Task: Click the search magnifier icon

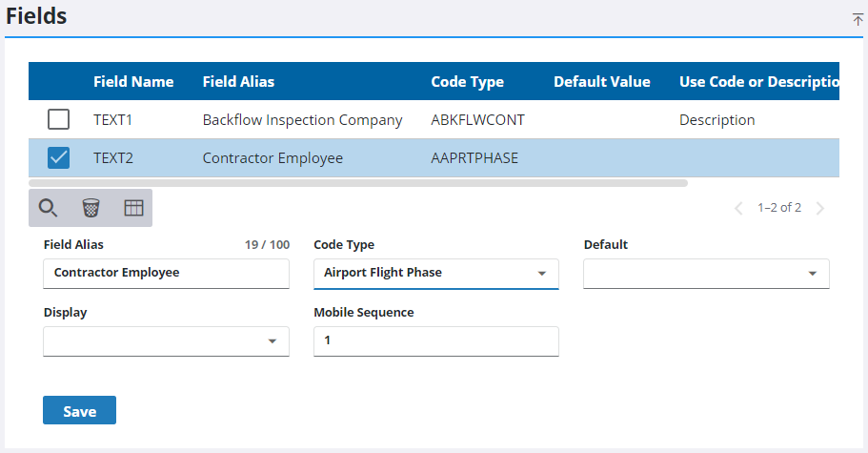Action: (48, 208)
